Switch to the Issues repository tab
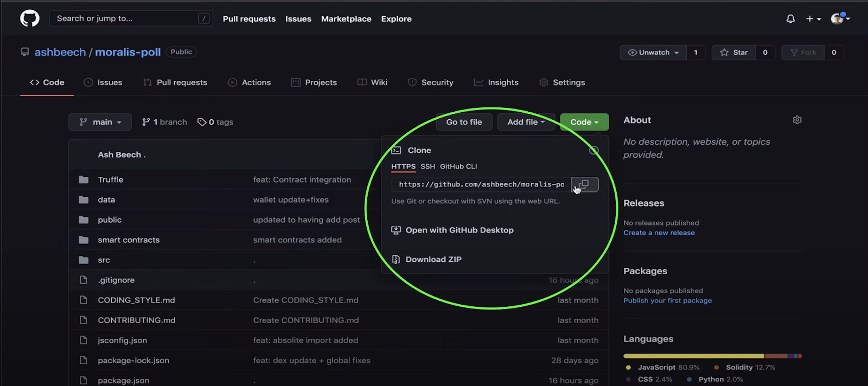Image resolution: width=868 pixels, height=386 pixels. pyautogui.click(x=103, y=82)
